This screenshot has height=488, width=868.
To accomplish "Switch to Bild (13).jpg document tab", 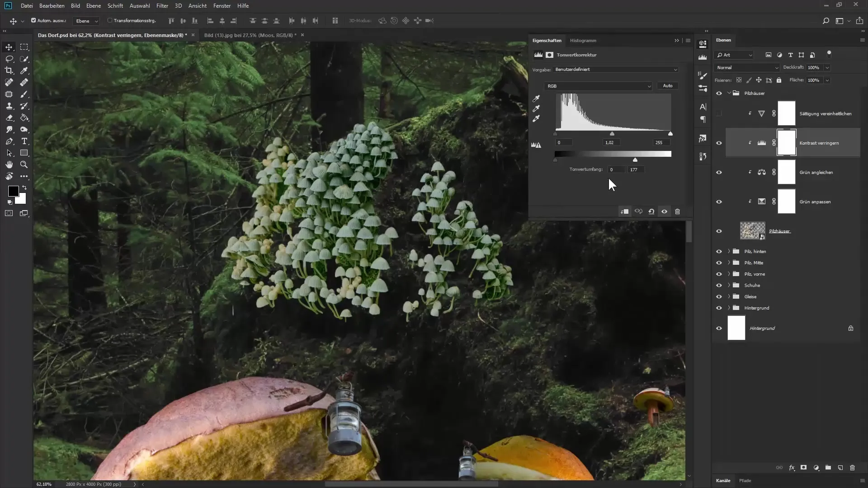I will pos(250,35).
